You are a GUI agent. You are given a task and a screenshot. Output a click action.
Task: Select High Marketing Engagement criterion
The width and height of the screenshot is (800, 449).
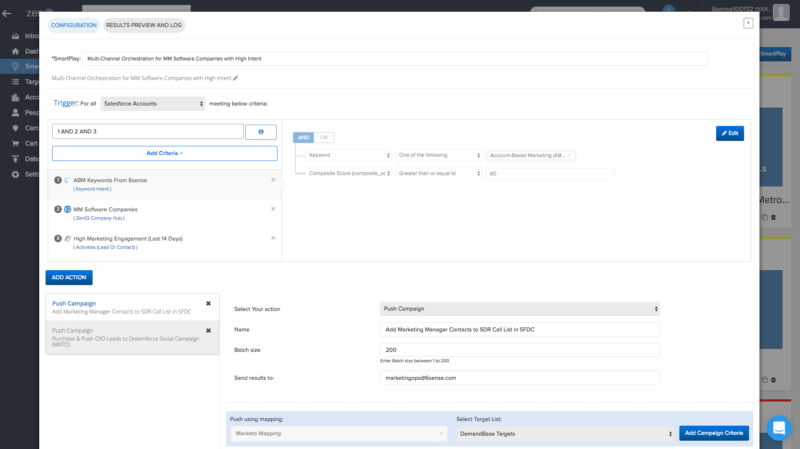pos(164,242)
